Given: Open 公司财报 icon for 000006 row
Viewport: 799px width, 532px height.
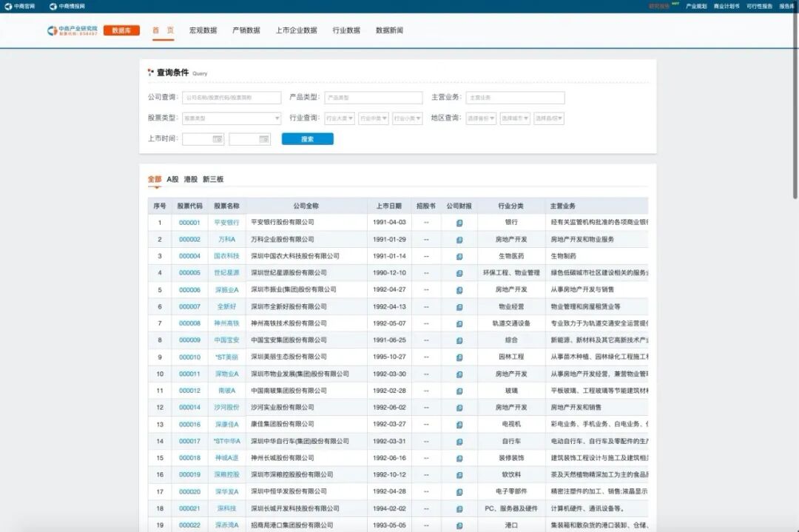Looking at the screenshot, I should tap(459, 290).
